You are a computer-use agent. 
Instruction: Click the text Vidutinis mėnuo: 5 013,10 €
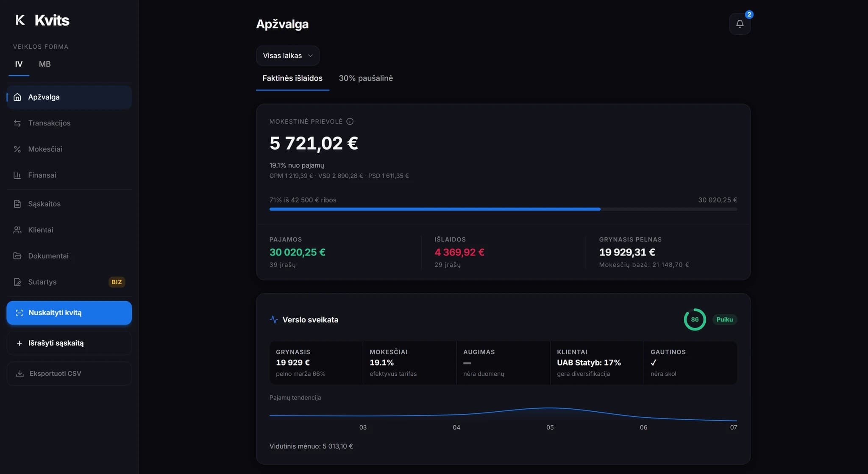pos(311,446)
